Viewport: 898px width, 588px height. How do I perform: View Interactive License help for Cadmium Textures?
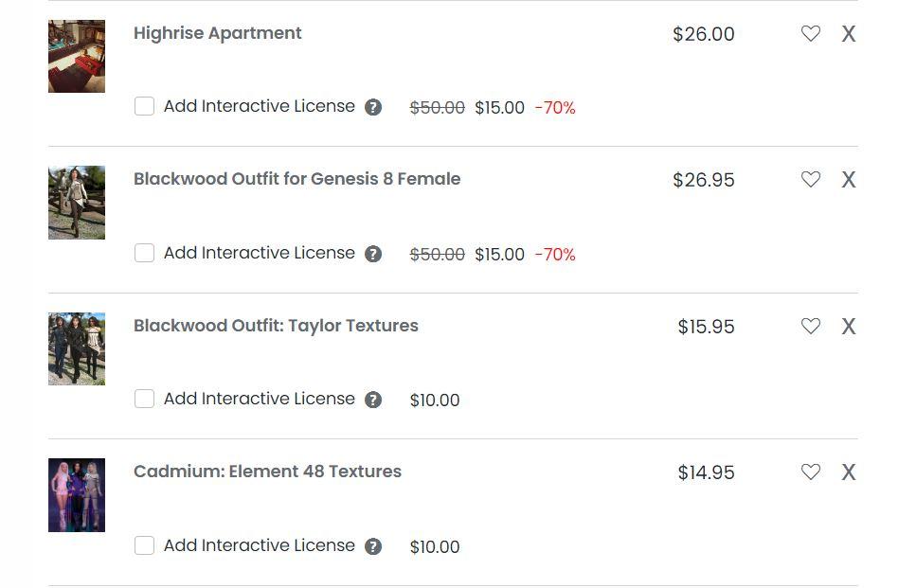[x=373, y=546]
